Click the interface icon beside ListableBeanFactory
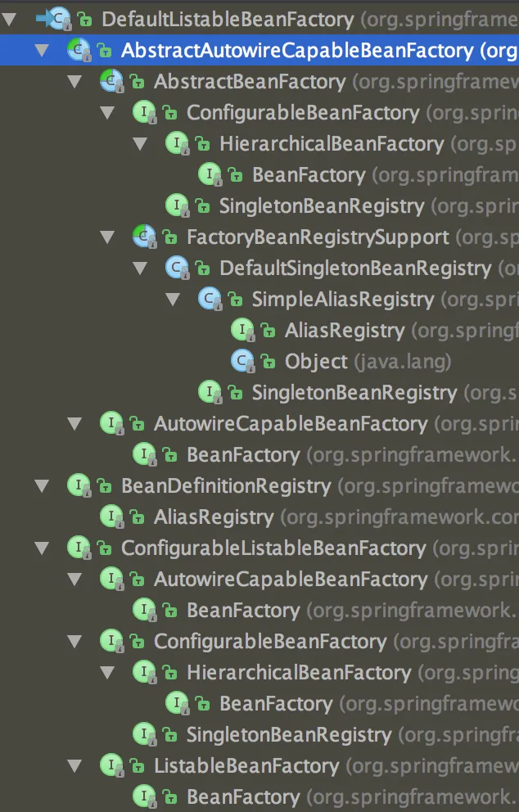This screenshot has height=812, width=519. coord(112,765)
